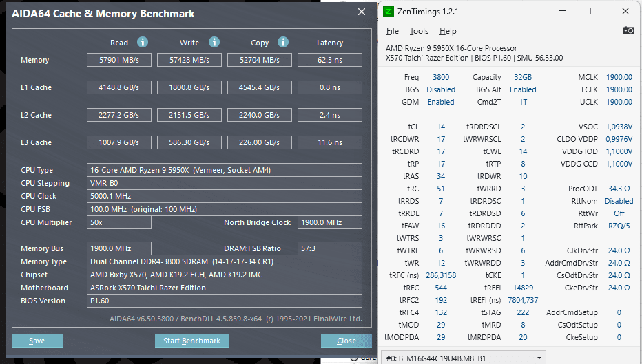Click L2 Cache latency 2.4 ns

(329, 115)
